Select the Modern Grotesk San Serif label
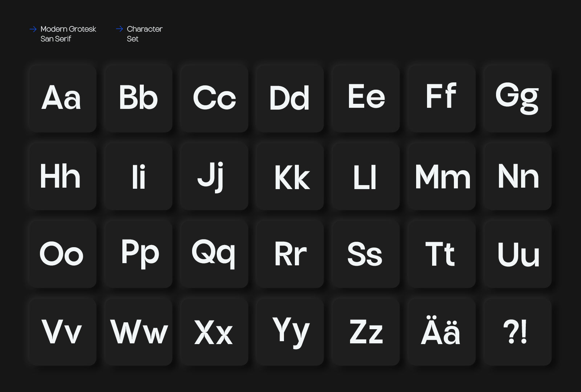This screenshot has height=392, width=581. (68, 34)
